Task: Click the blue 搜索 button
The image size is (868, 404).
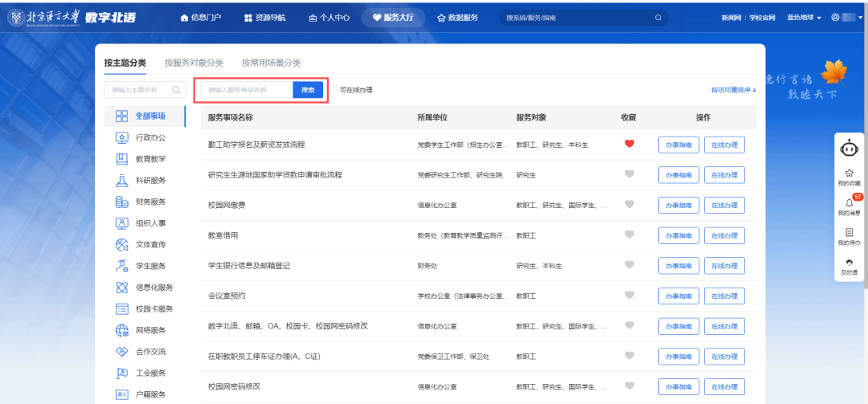Action: click(308, 90)
